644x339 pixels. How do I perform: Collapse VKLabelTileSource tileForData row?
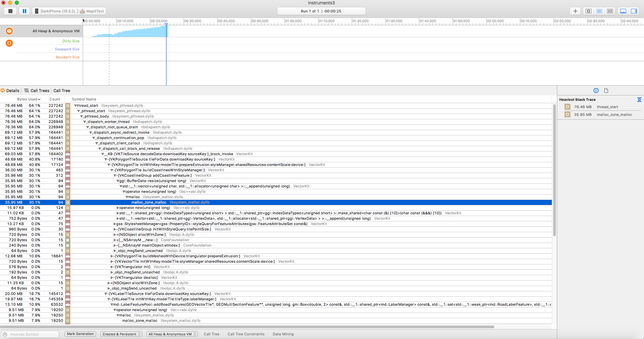pyautogui.click(x=106, y=294)
